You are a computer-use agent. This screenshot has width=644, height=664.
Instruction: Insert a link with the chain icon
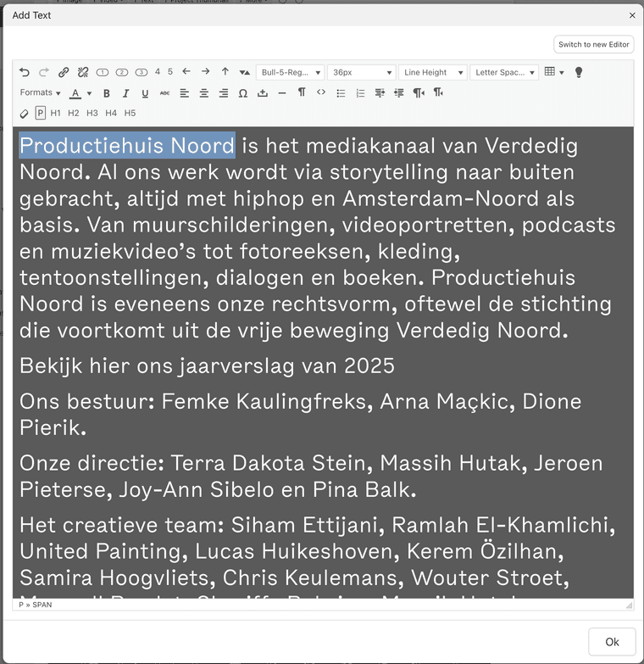pyautogui.click(x=64, y=72)
